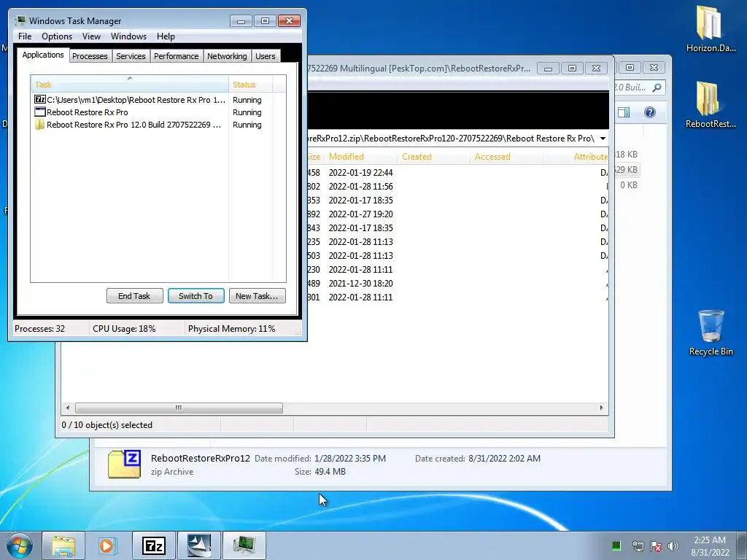The width and height of the screenshot is (747, 560).
Task: Click the New Task... button
Action: click(x=257, y=296)
